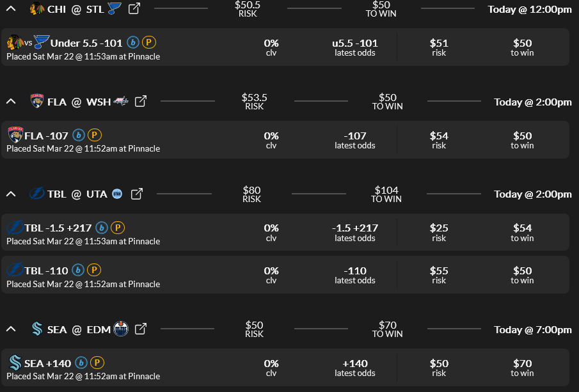
Task: Collapse the FLA @ WSH game section
Action: point(11,102)
